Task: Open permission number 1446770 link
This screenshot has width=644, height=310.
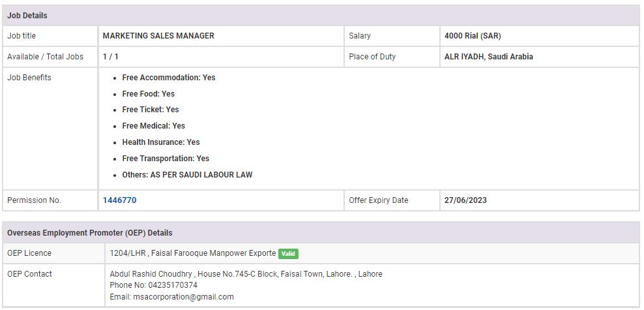Action: 119,200
